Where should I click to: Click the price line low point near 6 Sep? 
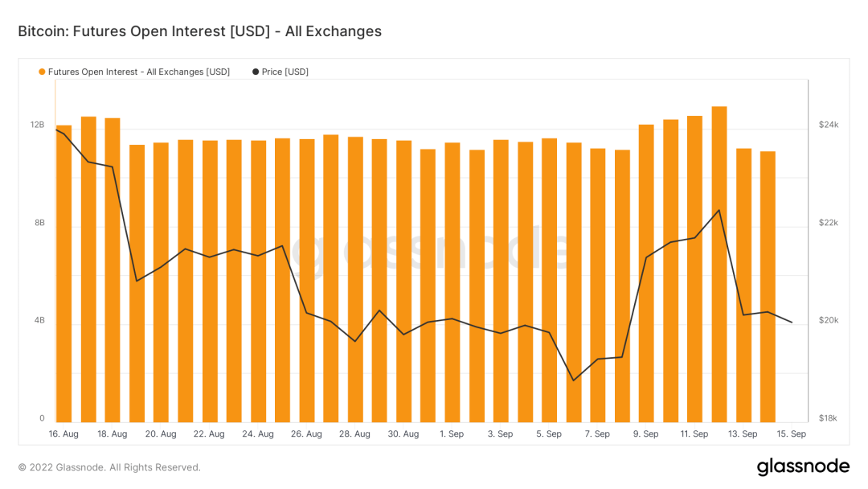tap(573, 380)
